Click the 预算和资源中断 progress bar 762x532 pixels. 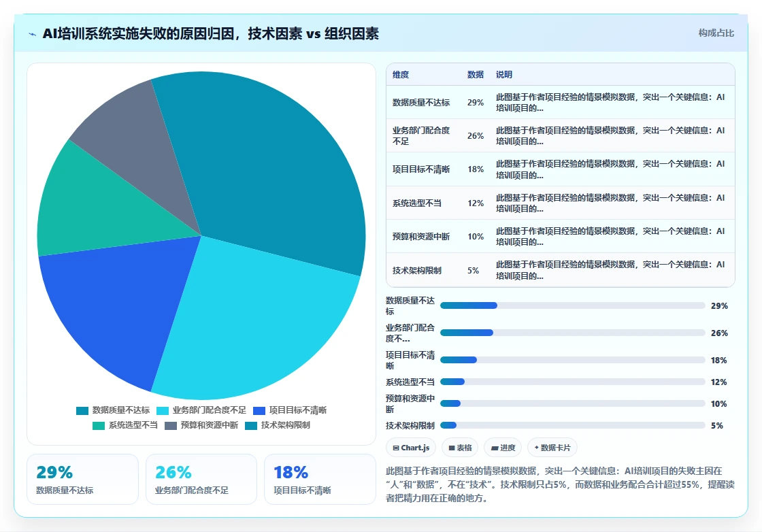[x=572, y=403]
